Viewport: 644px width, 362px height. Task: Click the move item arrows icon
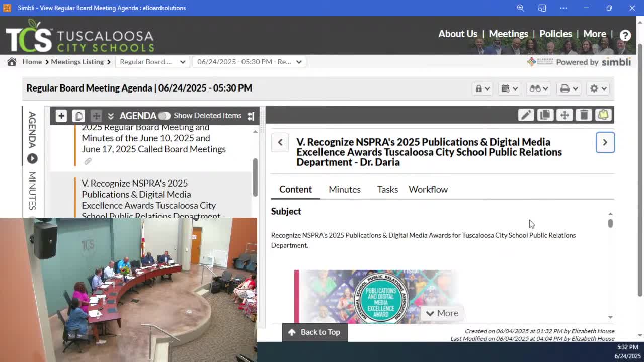click(x=565, y=115)
